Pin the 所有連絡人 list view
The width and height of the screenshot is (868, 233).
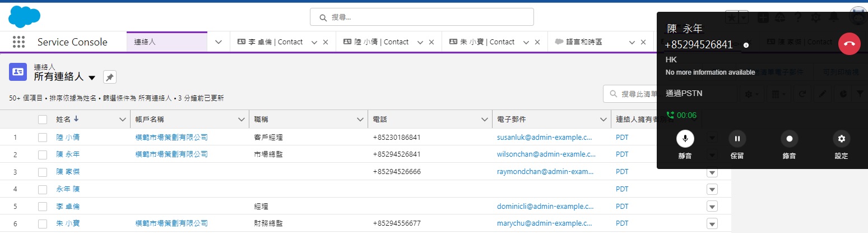coord(110,77)
